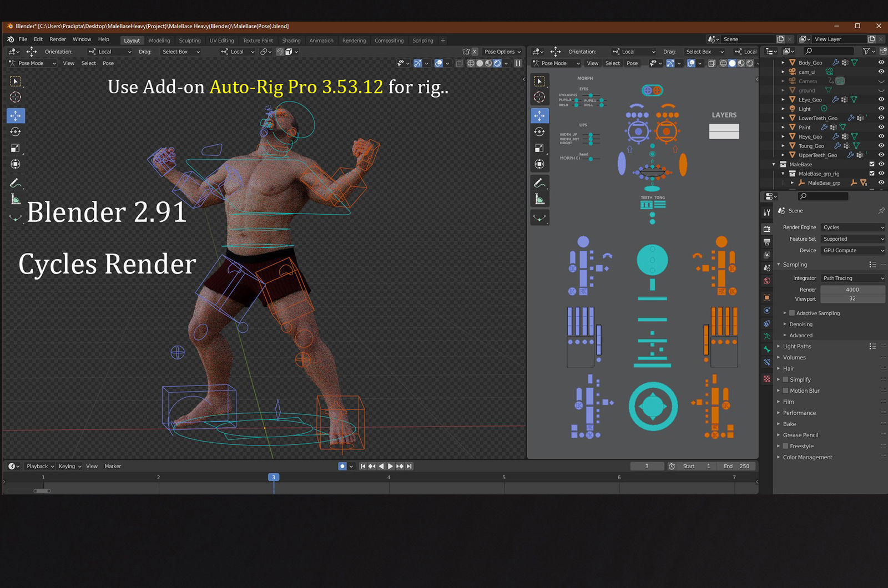Select the Cursor tool in left viewport
The image size is (888, 588).
pos(16,97)
